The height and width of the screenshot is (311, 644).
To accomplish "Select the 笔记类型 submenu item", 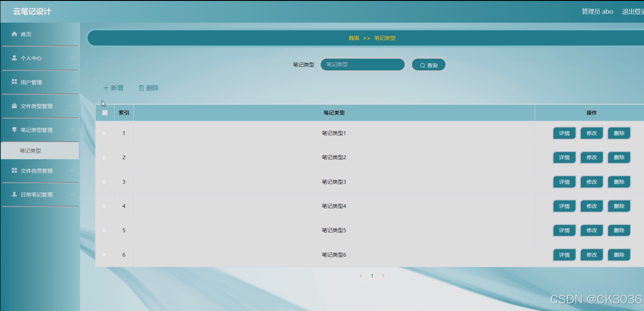I will 39,151.
